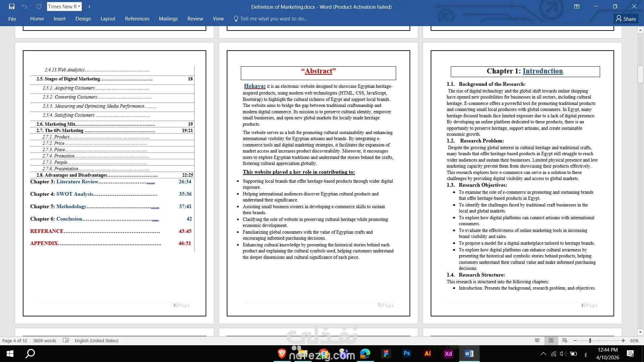This screenshot has width=644, height=362.
Task: Launch Brave browser from the taskbar
Action: pyautogui.click(x=282, y=354)
